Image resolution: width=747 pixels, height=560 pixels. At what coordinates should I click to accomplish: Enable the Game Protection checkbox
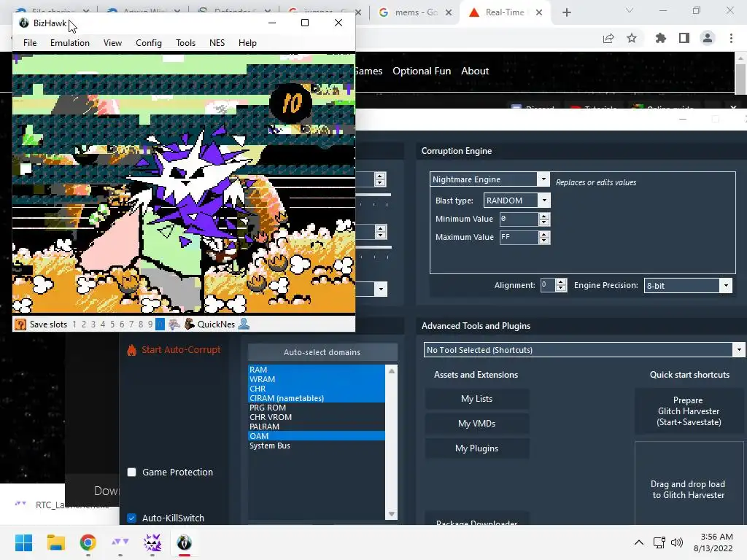pos(132,472)
